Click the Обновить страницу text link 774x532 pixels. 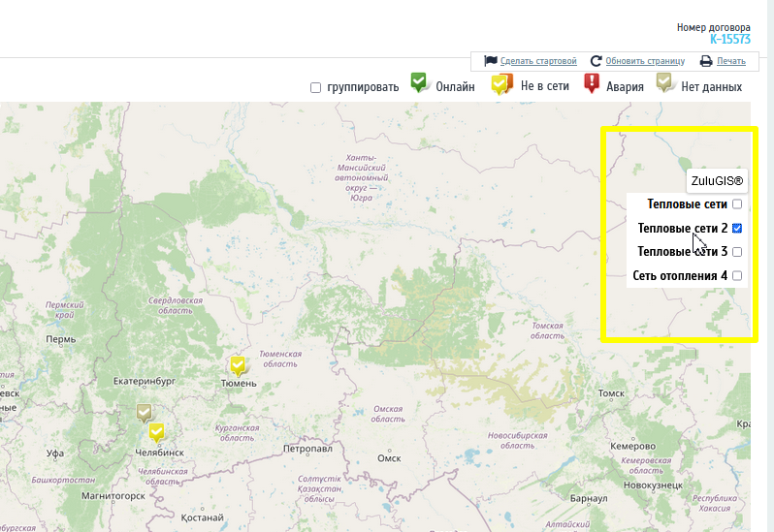[645, 61]
